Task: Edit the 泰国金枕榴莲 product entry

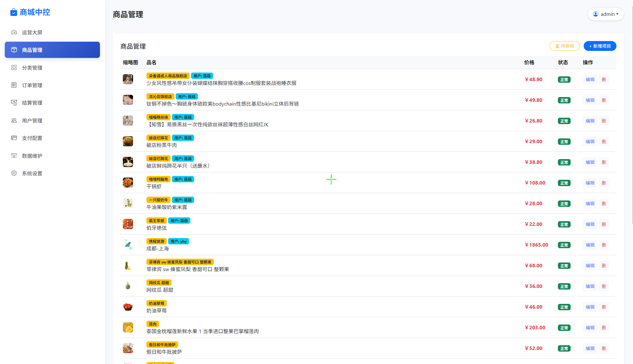Action: click(x=590, y=327)
